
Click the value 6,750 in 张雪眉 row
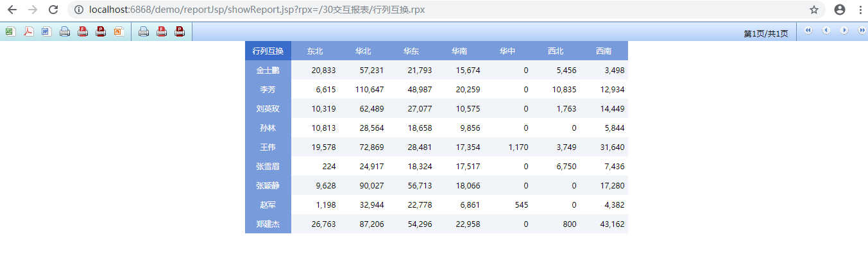[566, 166]
